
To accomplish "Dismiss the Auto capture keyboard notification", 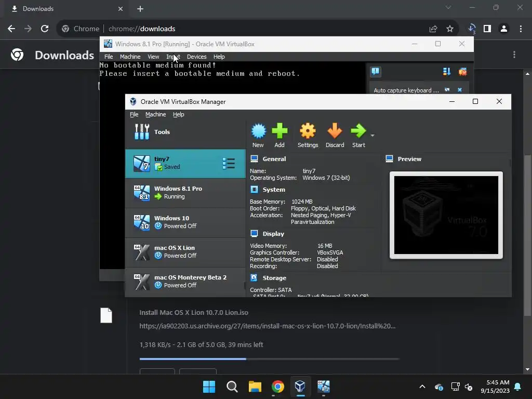I will [x=460, y=90].
